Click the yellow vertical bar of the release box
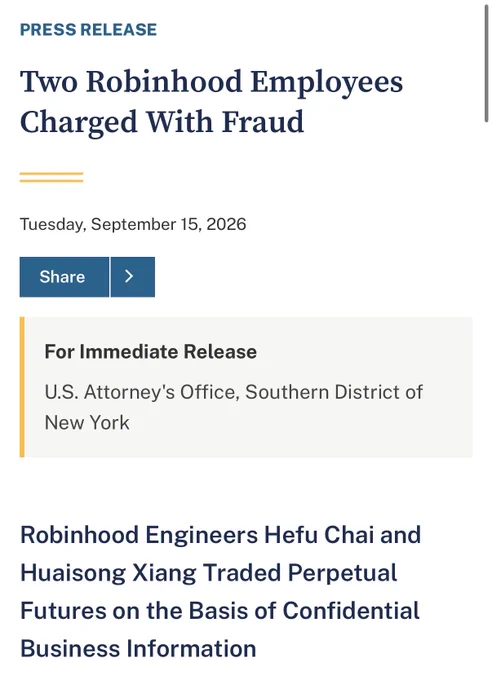The height and width of the screenshot is (680, 492). click(x=22, y=387)
